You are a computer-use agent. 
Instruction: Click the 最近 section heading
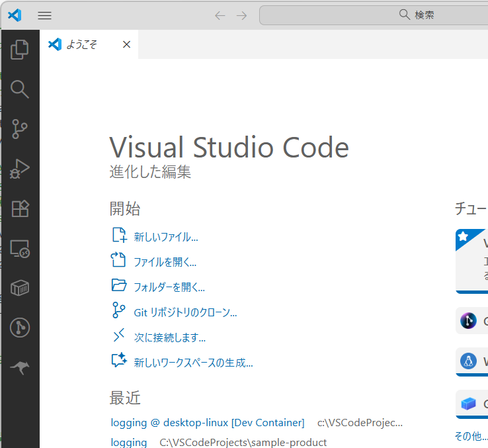(x=125, y=398)
